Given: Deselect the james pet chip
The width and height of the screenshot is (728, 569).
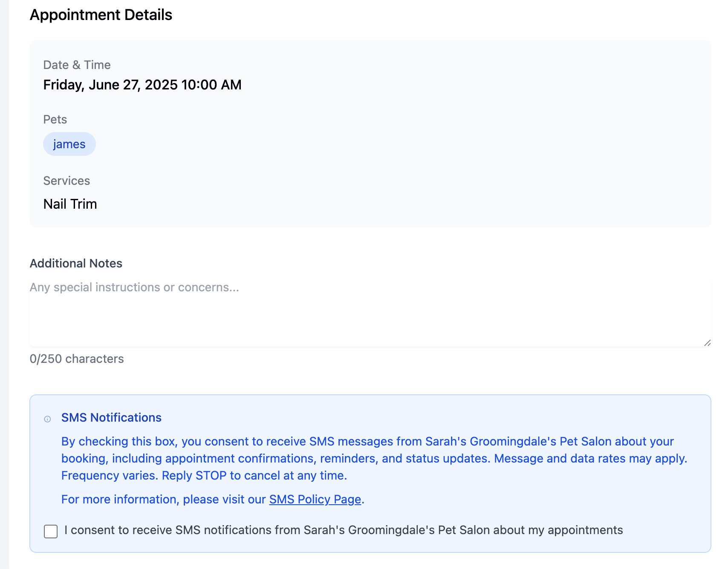Looking at the screenshot, I should coord(69,144).
